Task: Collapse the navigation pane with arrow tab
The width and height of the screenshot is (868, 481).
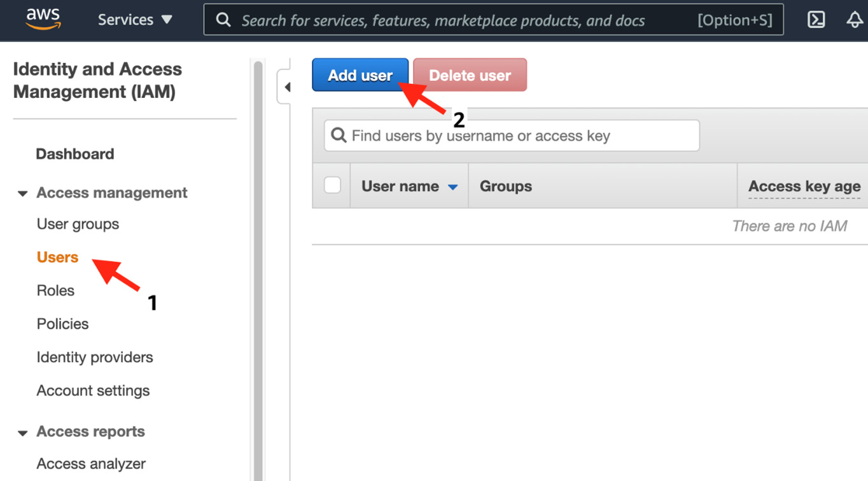Action: pyautogui.click(x=286, y=87)
